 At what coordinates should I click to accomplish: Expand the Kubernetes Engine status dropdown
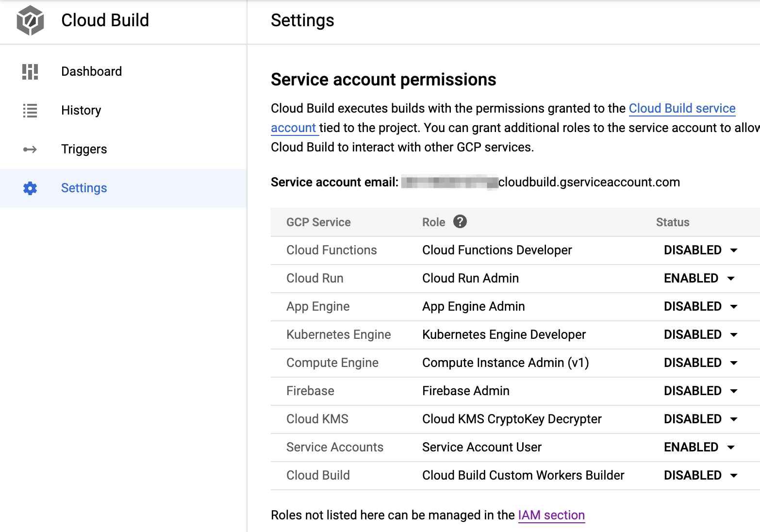point(700,334)
